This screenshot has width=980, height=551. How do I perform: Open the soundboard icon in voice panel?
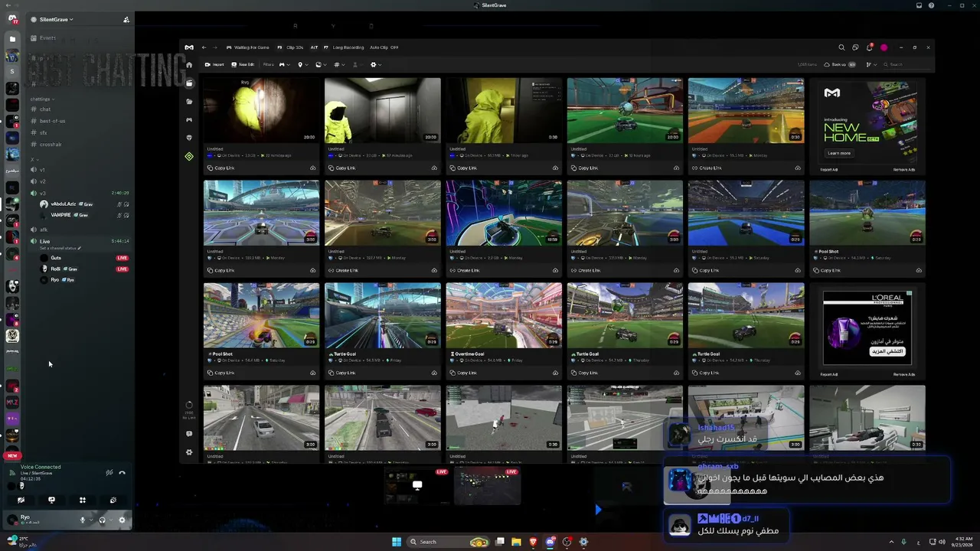(113, 500)
